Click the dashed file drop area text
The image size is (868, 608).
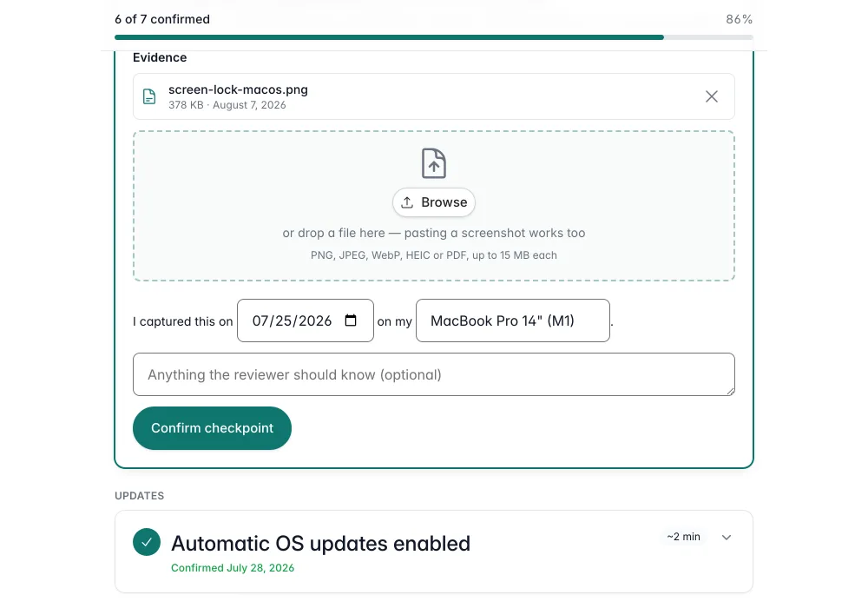433,233
